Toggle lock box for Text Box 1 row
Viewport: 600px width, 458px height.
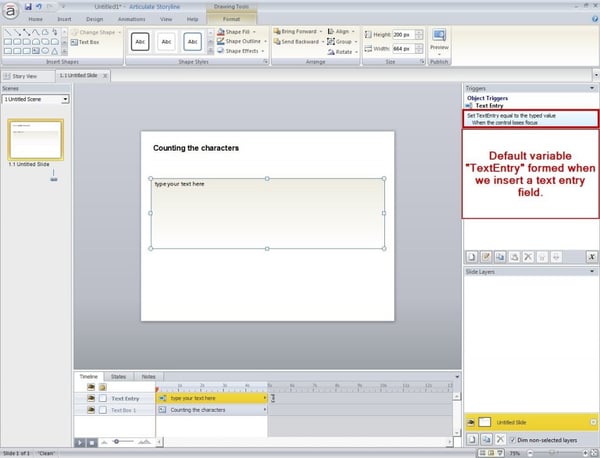coord(103,410)
